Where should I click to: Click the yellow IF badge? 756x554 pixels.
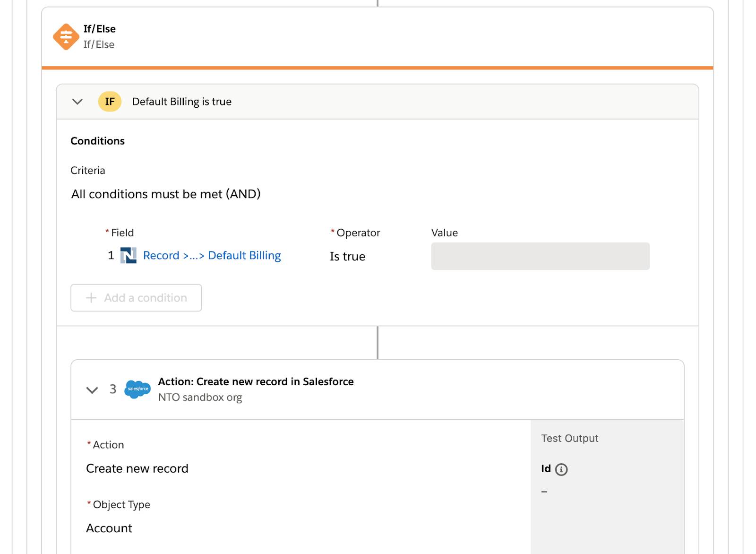pyautogui.click(x=110, y=102)
